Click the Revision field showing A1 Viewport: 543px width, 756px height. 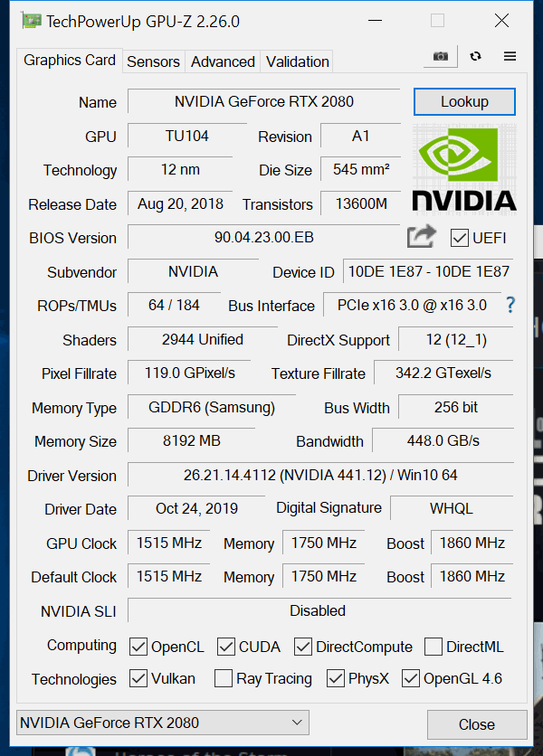pos(360,136)
